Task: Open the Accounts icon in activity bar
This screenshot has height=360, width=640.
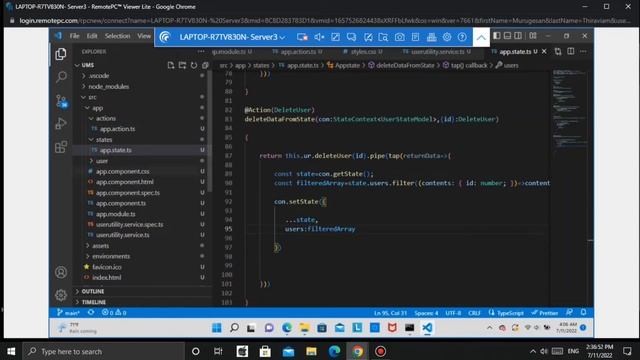Action: click(x=61, y=272)
